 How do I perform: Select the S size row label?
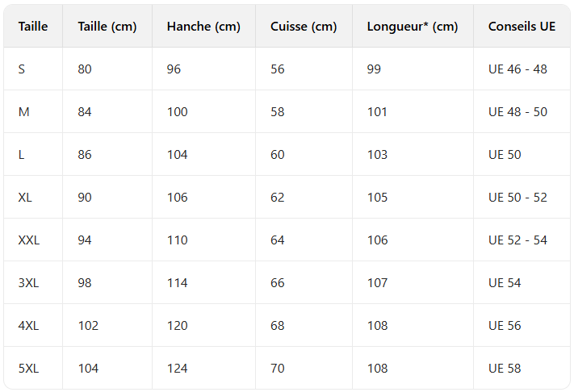[22, 69]
